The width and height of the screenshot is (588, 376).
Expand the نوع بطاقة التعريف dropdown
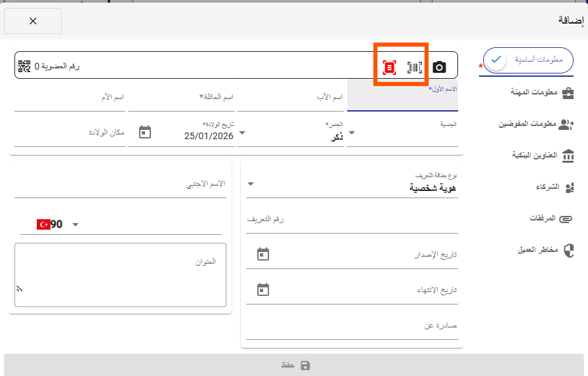click(x=250, y=184)
